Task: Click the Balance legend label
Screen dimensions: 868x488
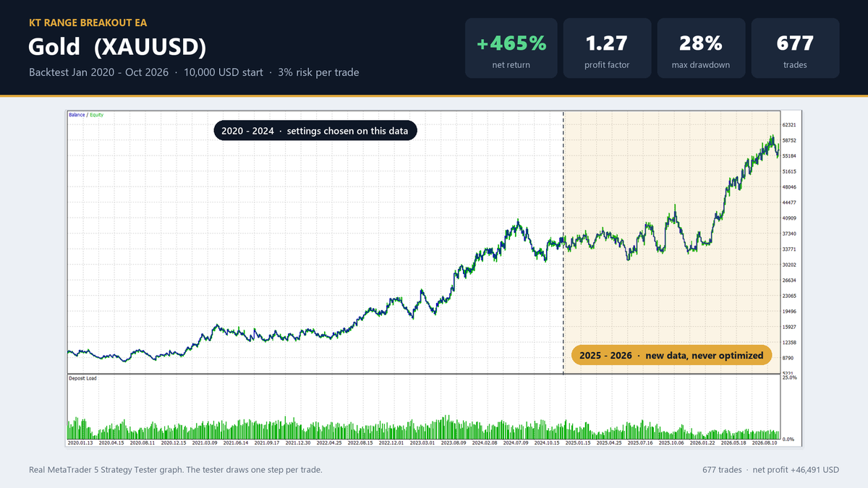Action: point(77,115)
